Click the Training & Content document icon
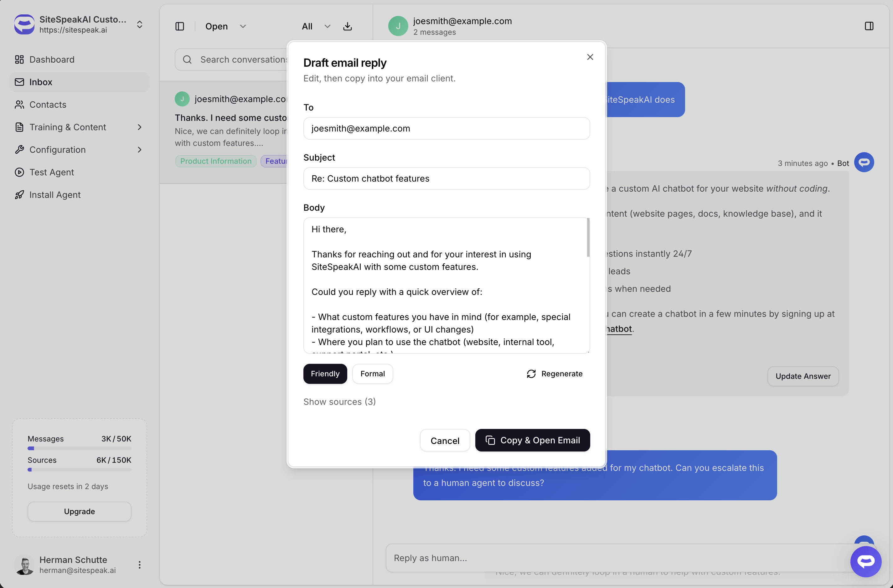The height and width of the screenshot is (588, 893). coord(19,127)
